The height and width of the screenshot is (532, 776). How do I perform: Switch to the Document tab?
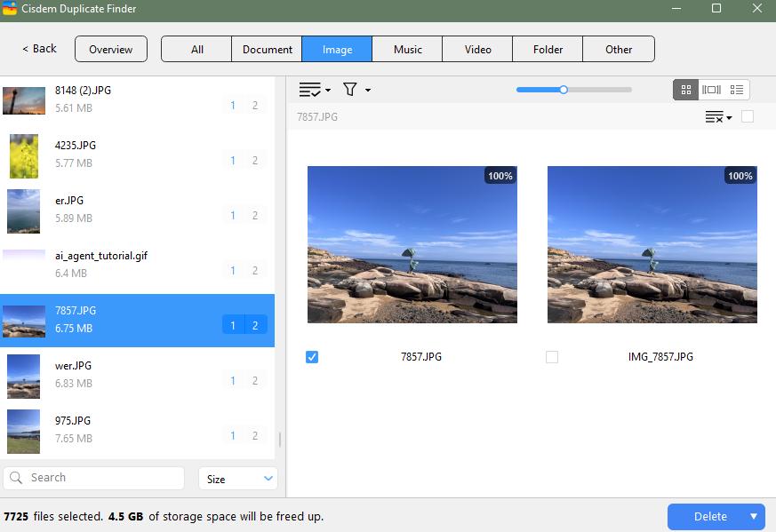(x=266, y=49)
